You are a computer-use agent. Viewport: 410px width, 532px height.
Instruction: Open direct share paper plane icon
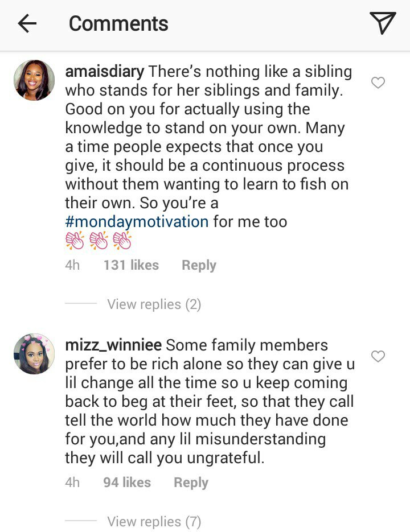click(382, 23)
